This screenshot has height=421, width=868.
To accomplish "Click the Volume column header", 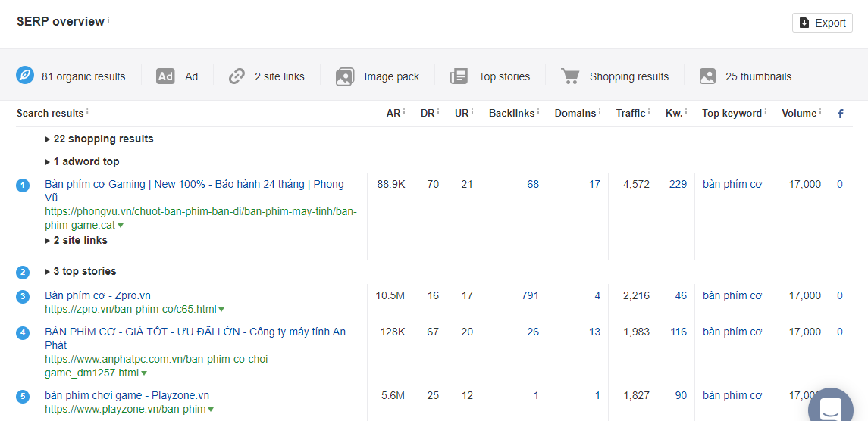I will [x=799, y=113].
